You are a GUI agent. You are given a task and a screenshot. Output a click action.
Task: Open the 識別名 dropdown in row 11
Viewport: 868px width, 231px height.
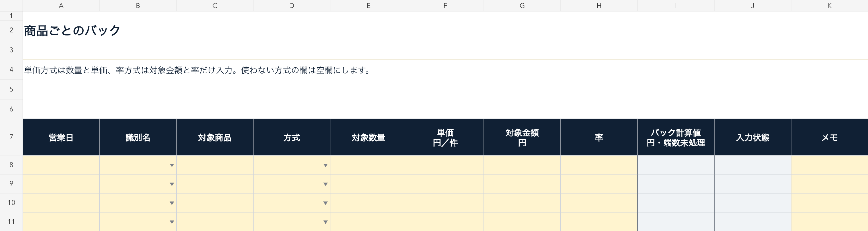(172, 222)
